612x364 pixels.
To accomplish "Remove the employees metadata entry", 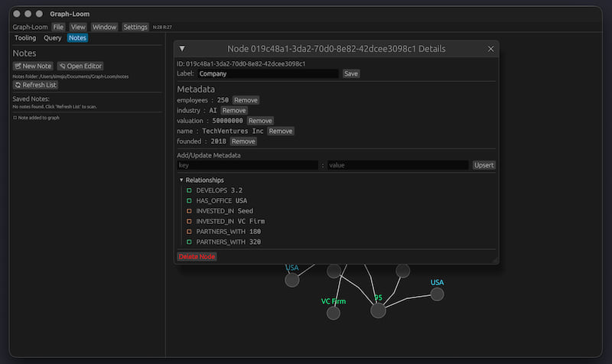I will point(246,100).
